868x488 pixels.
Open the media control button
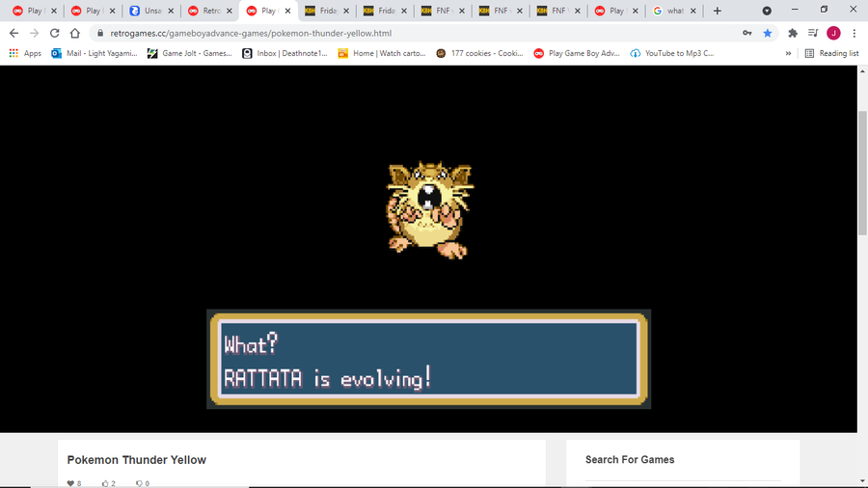click(813, 33)
